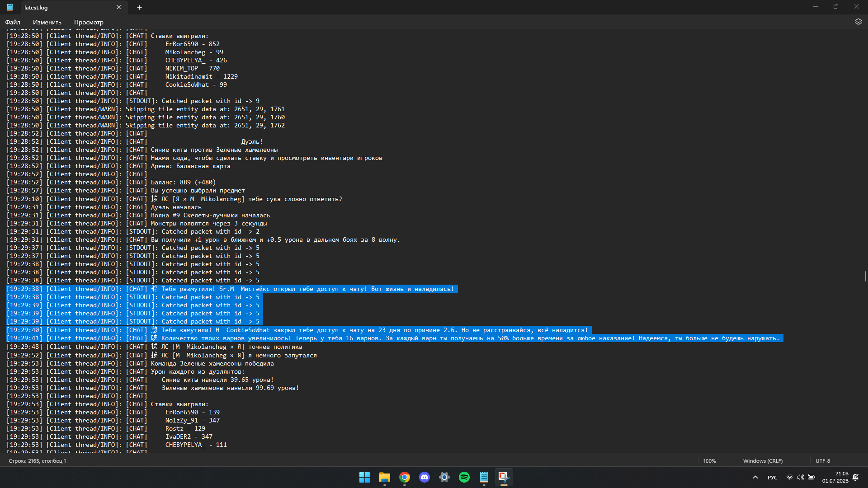Switch input language РУС

click(773, 478)
